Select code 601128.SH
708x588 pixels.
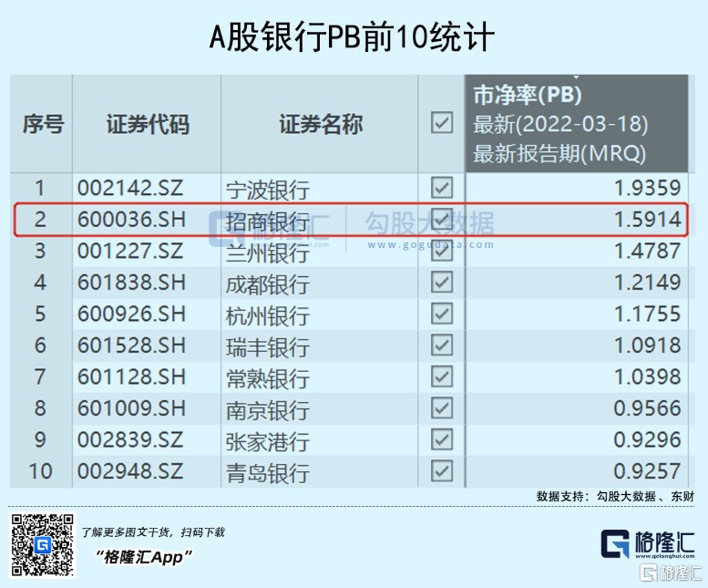click(131, 377)
